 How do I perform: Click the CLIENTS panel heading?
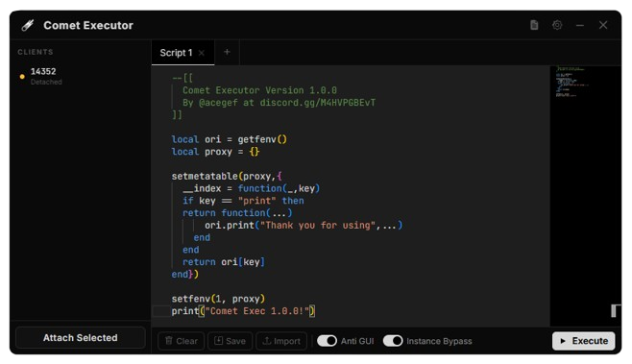(x=36, y=52)
